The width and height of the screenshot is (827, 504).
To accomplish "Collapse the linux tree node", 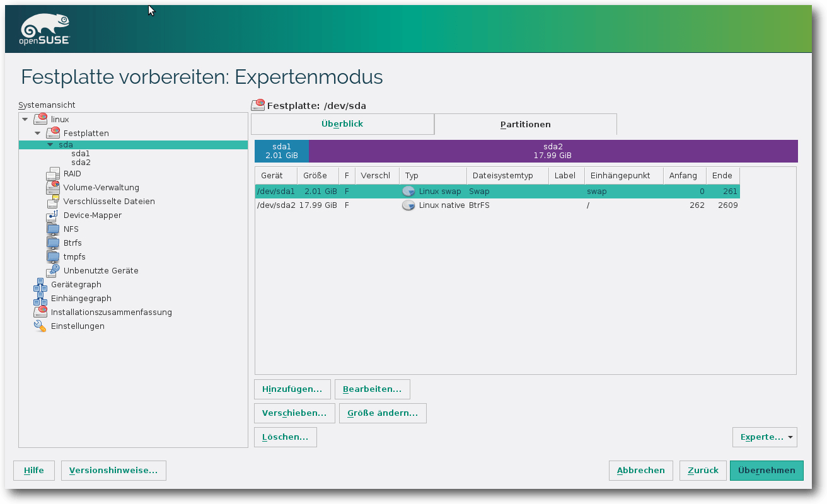I will [x=25, y=119].
